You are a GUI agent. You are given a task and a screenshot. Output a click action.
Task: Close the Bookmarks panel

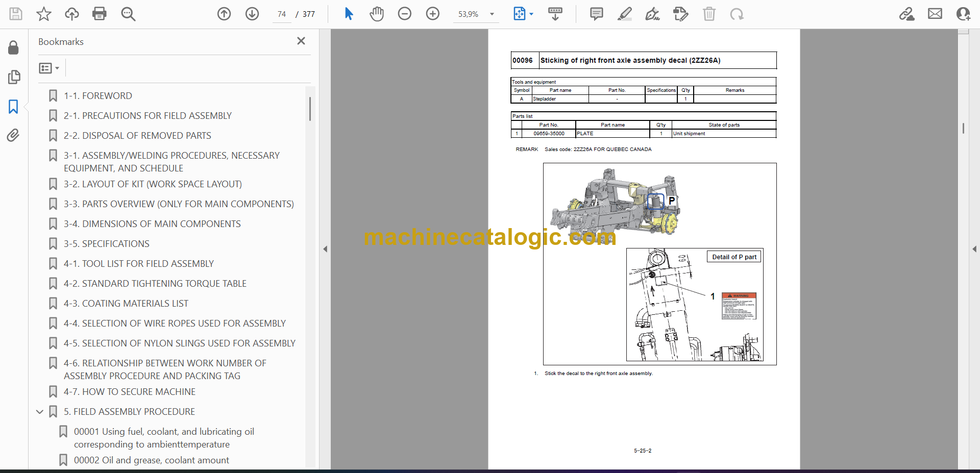pos(301,41)
